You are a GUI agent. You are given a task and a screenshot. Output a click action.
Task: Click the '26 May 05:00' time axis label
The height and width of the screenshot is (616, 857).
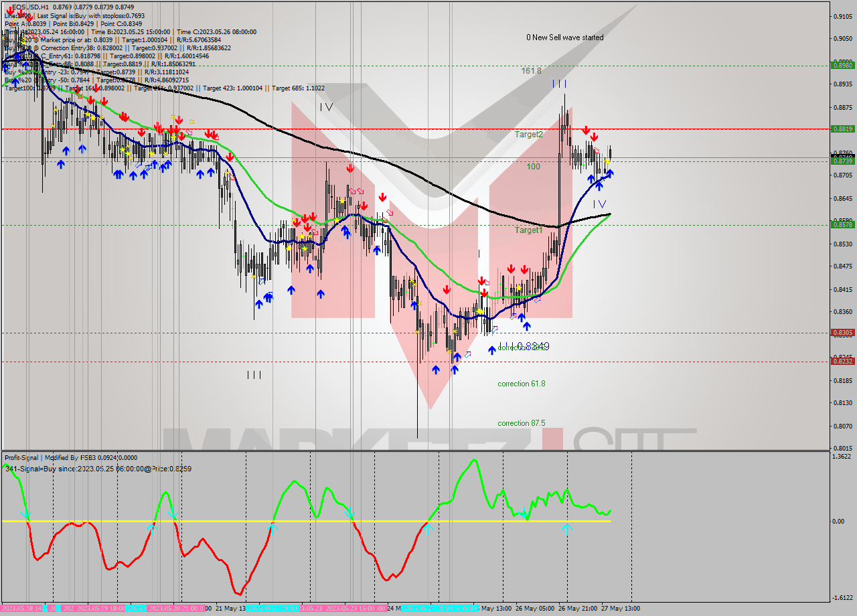535,609
